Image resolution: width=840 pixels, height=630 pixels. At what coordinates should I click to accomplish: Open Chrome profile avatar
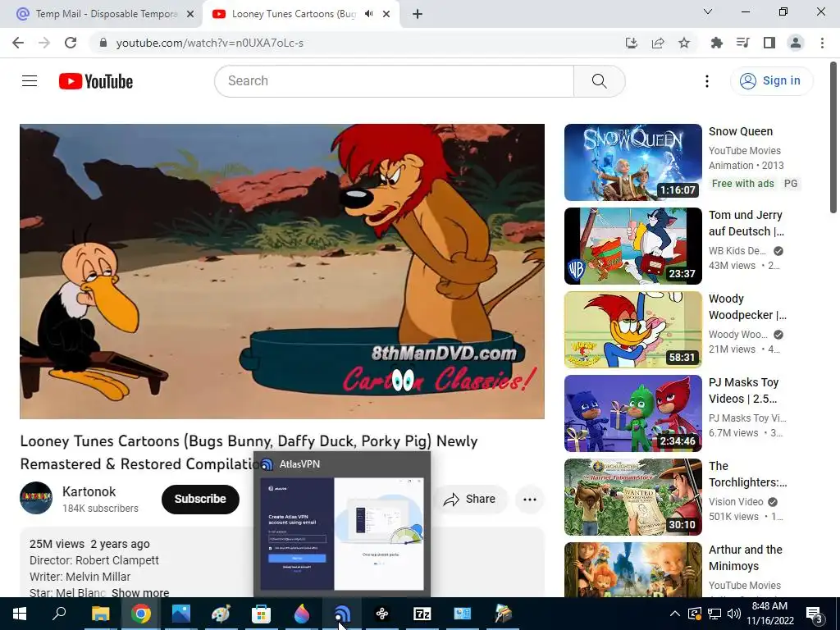[796, 43]
